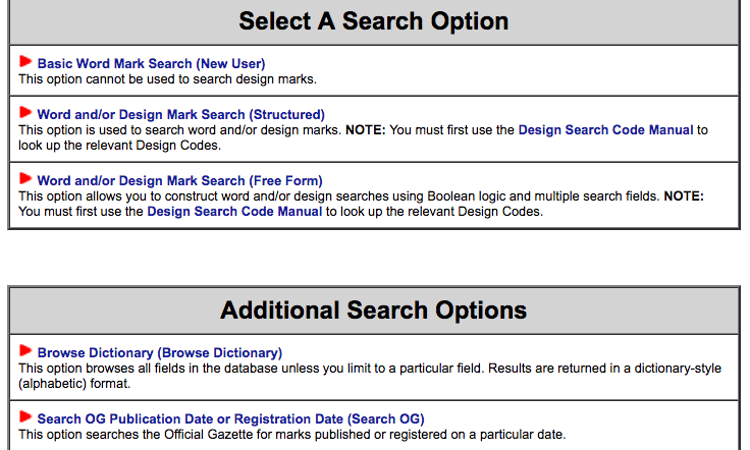Click the "Select A Search Option" heading
The height and width of the screenshot is (450, 750).
(x=374, y=21)
